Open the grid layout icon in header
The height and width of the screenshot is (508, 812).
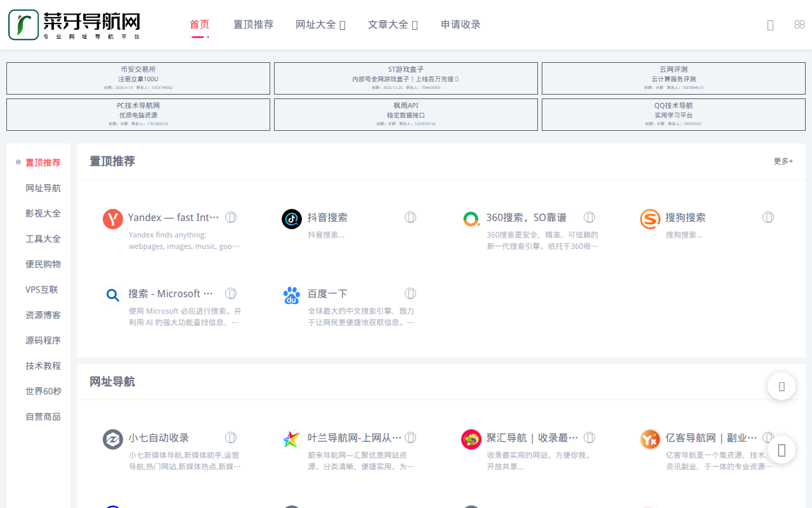tap(798, 24)
